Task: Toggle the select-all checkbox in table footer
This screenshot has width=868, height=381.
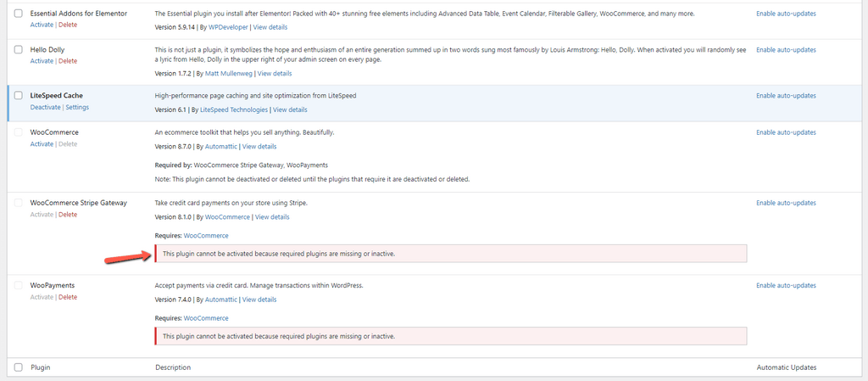Action: click(19, 367)
